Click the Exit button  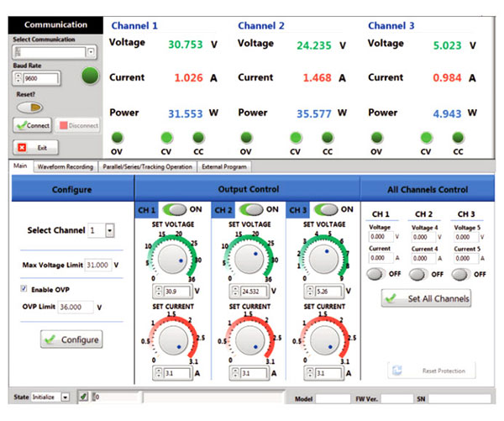click(x=35, y=148)
